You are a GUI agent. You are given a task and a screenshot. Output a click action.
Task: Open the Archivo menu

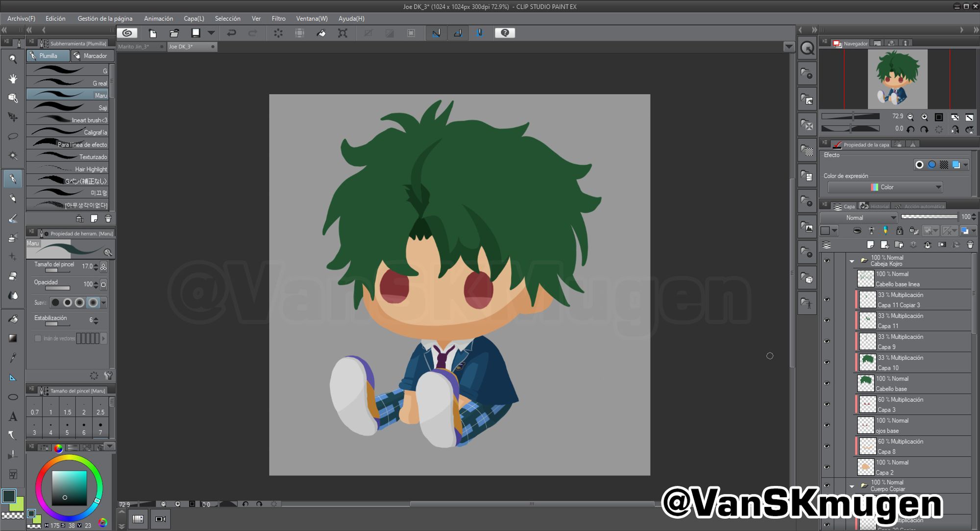[21, 19]
